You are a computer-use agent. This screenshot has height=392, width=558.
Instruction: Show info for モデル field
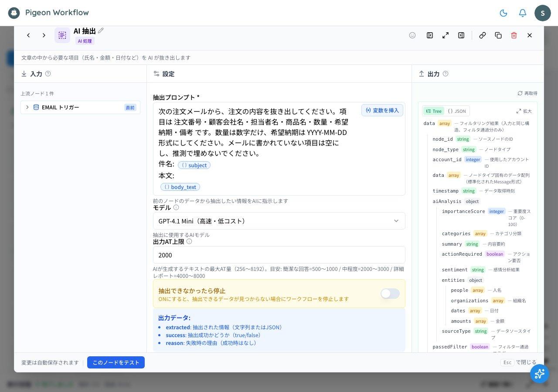click(x=176, y=207)
